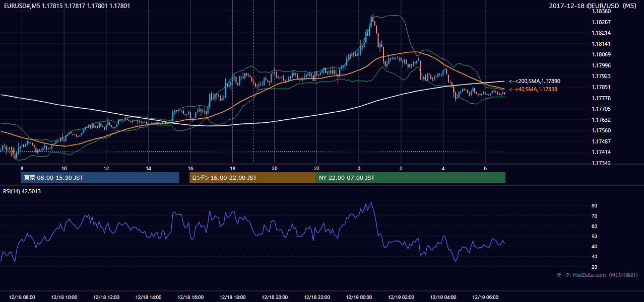The height and width of the screenshot is (302, 644).
Task: Click RSI scale value 20
Action: pyautogui.click(x=595, y=267)
